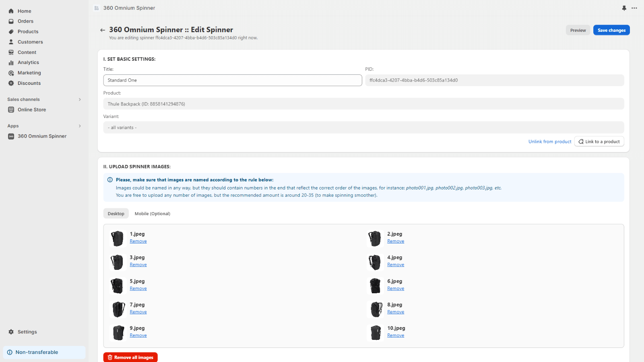Switch to the Mobile (Optional) tab
Image resolution: width=644 pixels, height=362 pixels.
pos(153,213)
